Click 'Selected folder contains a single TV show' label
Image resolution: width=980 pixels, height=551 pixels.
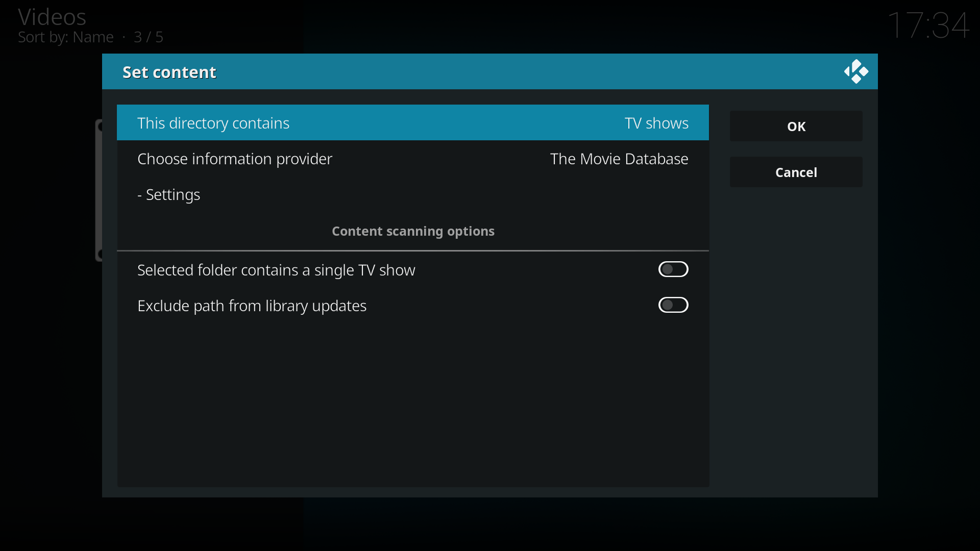click(276, 270)
